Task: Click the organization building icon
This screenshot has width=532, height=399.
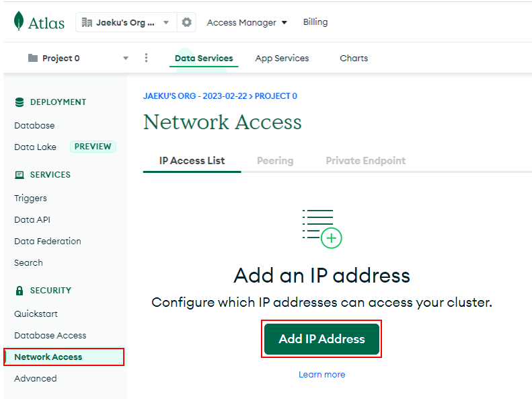Action: pos(87,23)
